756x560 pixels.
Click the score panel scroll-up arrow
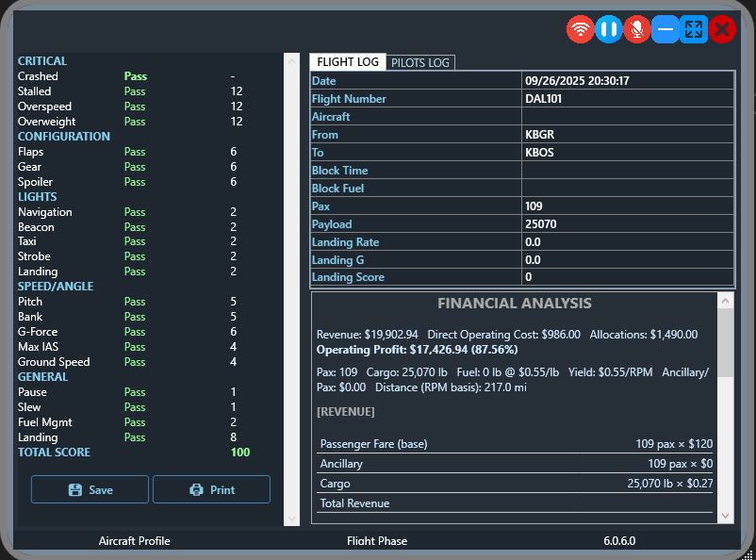pyautogui.click(x=291, y=59)
